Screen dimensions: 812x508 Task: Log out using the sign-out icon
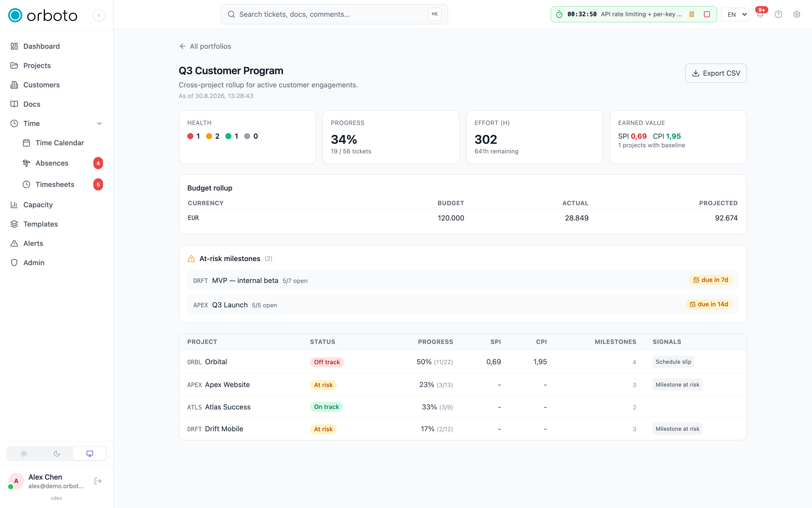[98, 481]
